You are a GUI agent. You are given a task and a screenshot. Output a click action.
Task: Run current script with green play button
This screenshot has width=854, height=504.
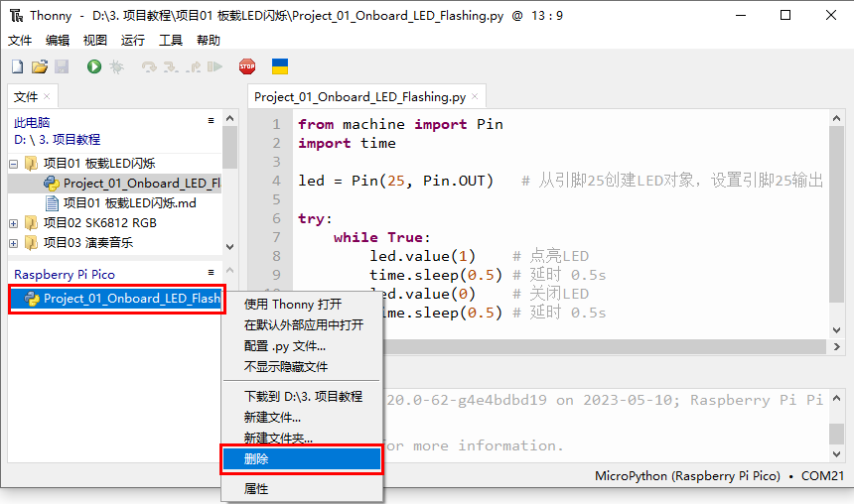[94, 66]
